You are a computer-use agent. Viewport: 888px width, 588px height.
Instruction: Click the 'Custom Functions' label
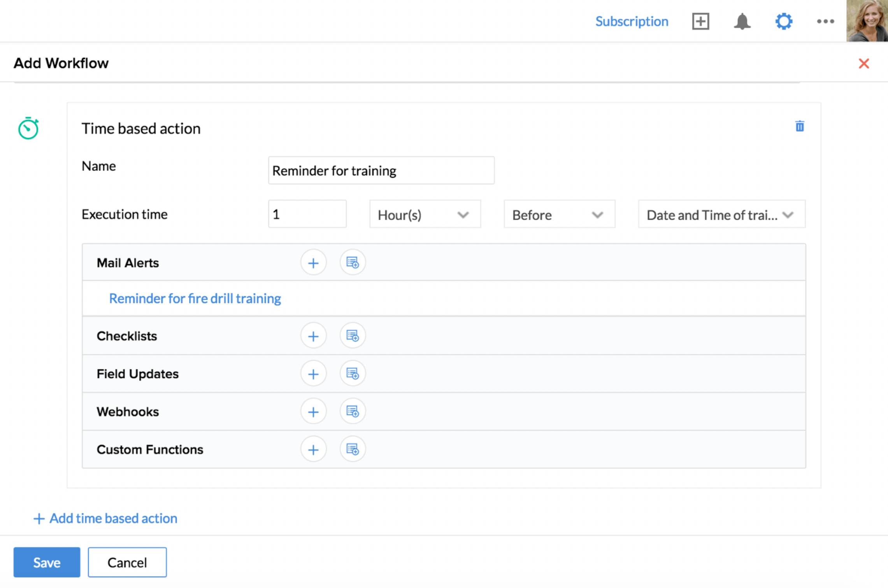(x=150, y=450)
